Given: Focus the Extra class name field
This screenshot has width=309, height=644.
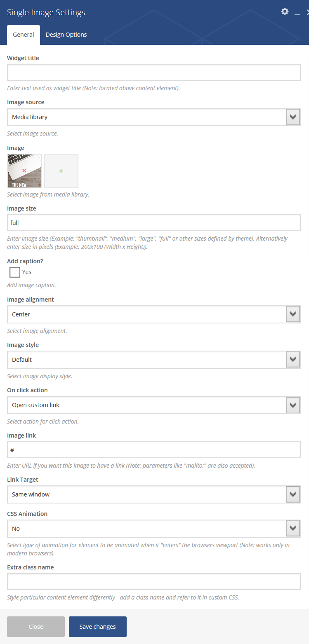Looking at the screenshot, I should [154, 581].
